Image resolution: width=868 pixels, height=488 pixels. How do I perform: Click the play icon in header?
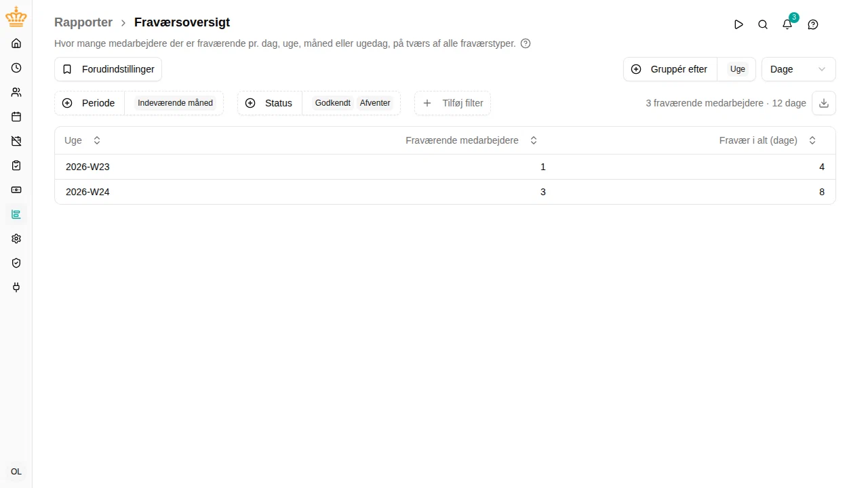tap(738, 24)
